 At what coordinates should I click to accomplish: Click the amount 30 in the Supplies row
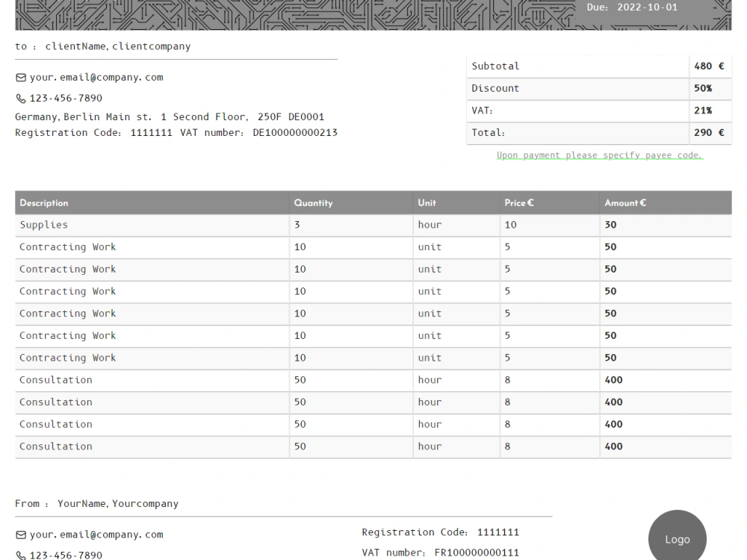[610, 225]
